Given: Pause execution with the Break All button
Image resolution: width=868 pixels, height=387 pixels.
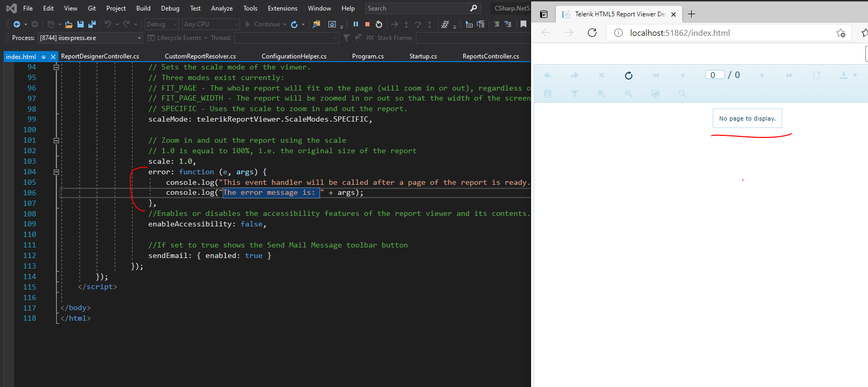Looking at the screenshot, I should (x=356, y=24).
